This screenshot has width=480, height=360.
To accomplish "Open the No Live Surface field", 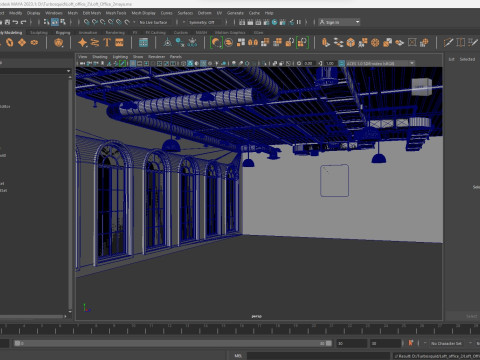I will (154, 22).
